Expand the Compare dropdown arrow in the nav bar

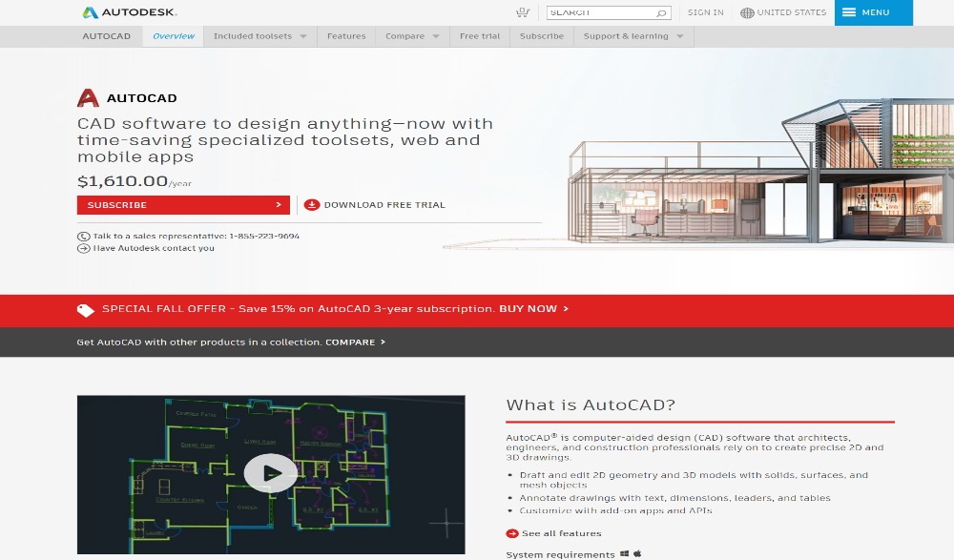pos(436,36)
